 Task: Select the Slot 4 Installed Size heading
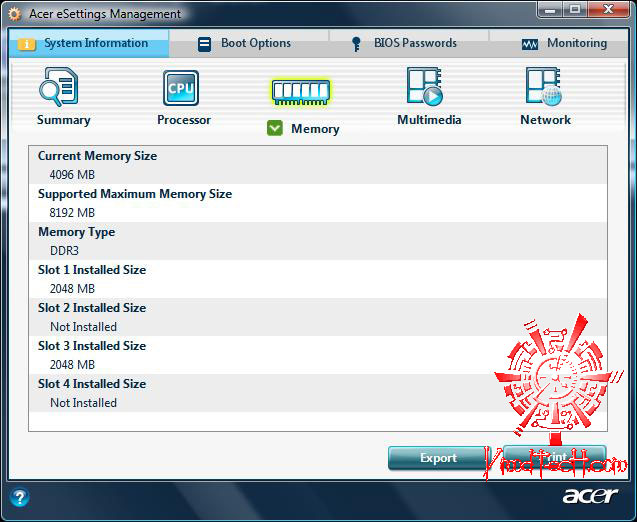point(92,384)
